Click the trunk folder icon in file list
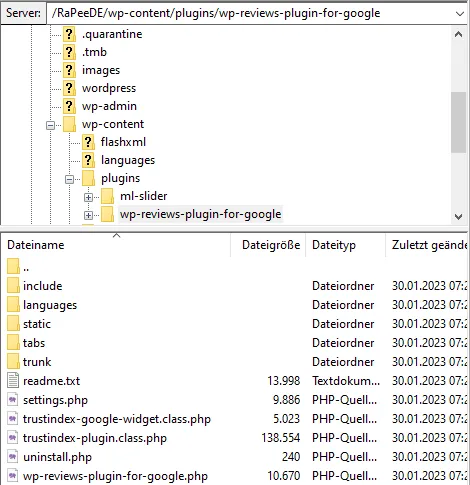The height and width of the screenshot is (485, 470). [13, 362]
